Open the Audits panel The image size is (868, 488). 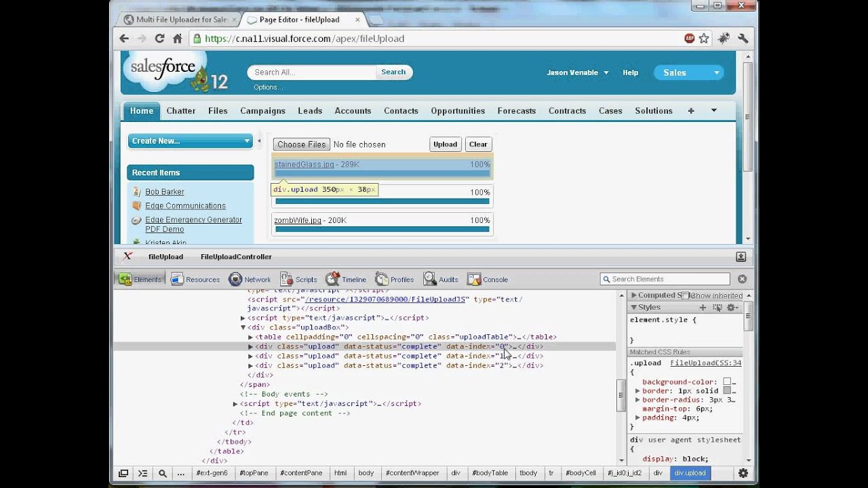(441, 279)
